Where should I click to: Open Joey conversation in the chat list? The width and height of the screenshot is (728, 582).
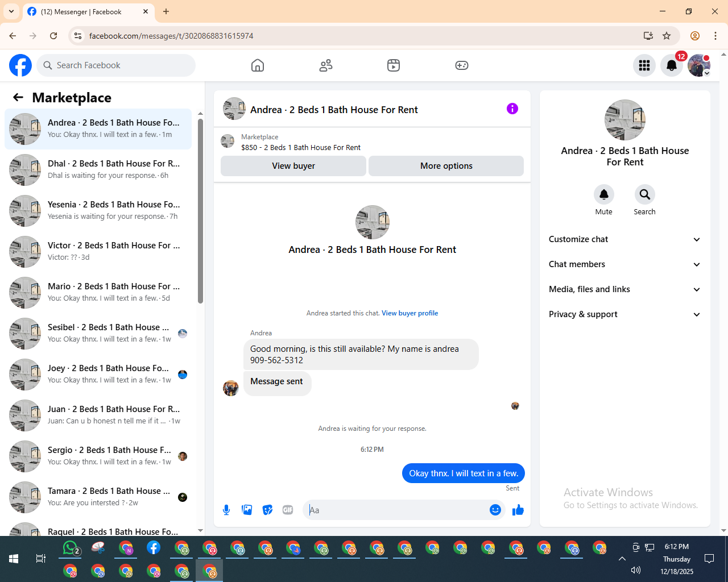[98, 375]
